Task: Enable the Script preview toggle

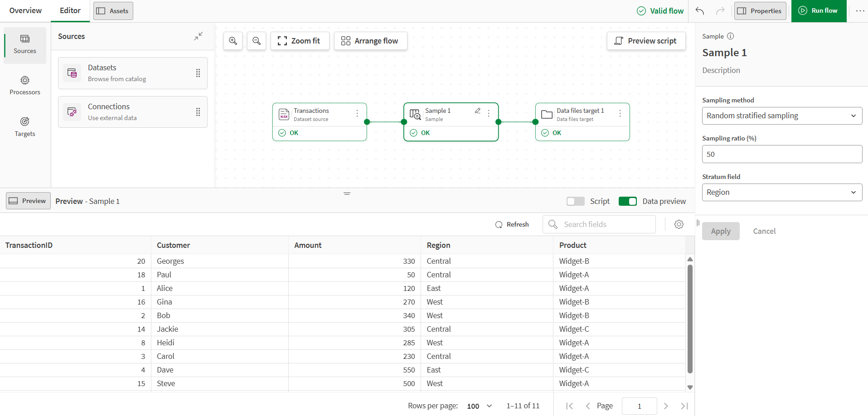Action: [575, 201]
